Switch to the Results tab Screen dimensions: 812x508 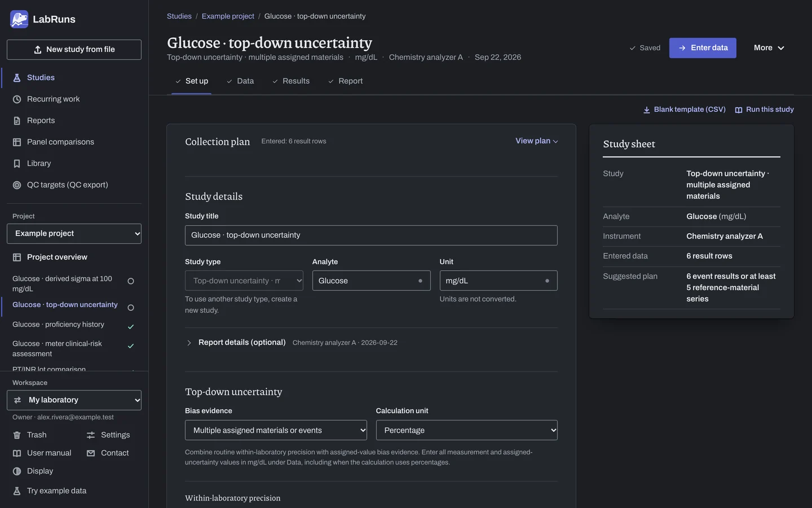tap(290, 81)
